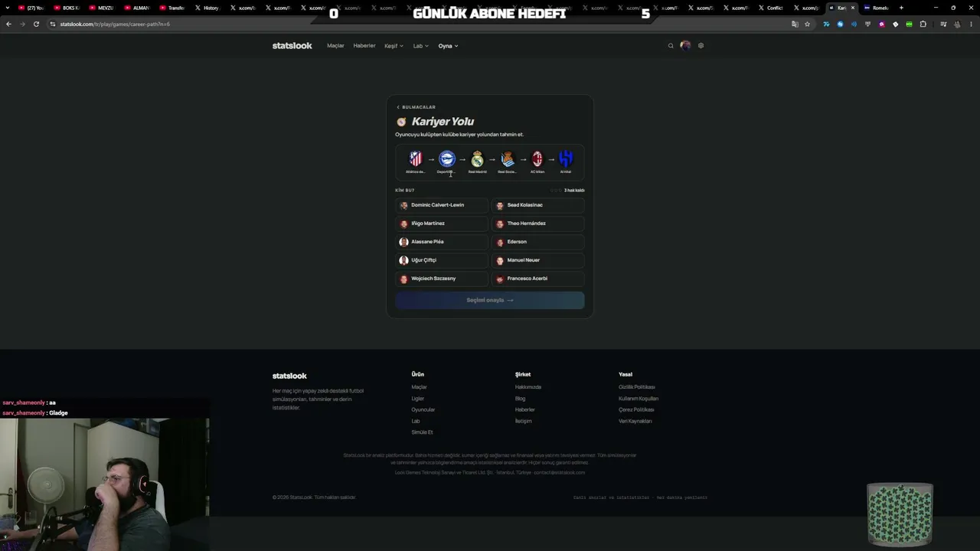Select player option Sead Kolasinac
The height and width of the screenshot is (551, 980).
point(537,205)
